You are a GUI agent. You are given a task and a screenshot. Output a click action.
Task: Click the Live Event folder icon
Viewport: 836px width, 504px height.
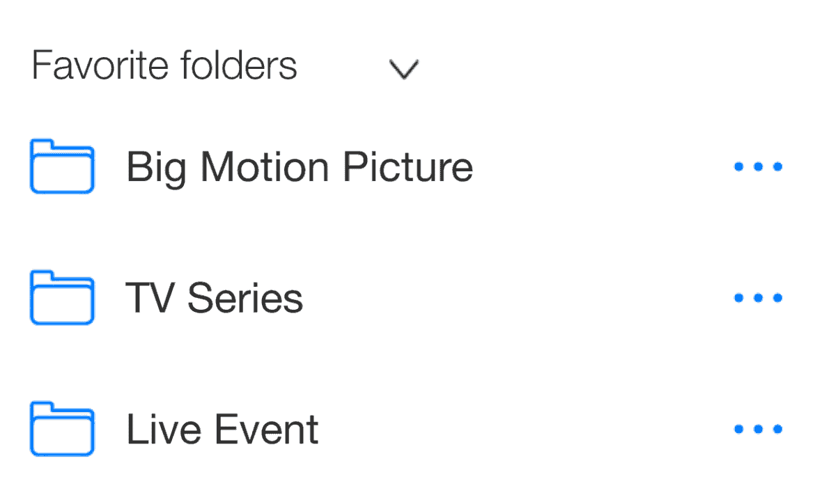coord(61,429)
